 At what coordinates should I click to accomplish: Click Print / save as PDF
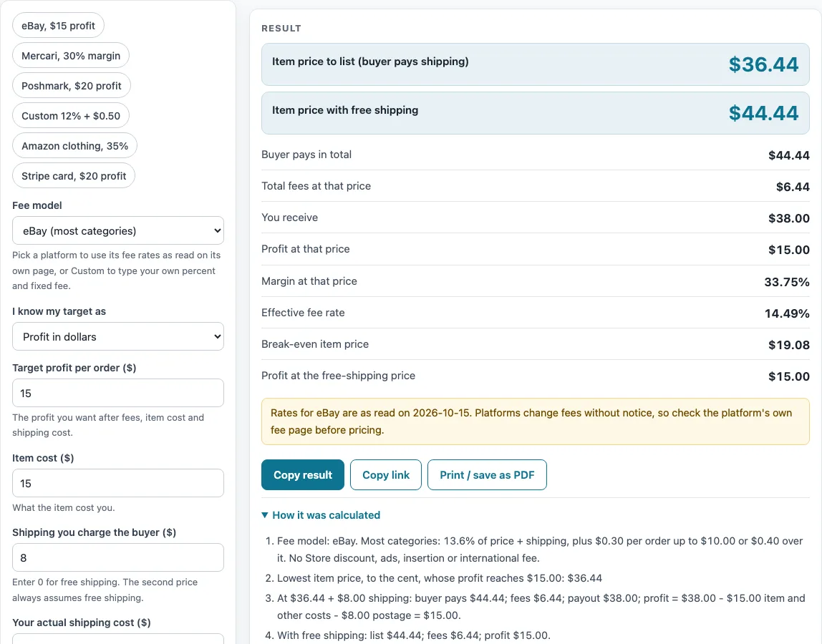[487, 474]
